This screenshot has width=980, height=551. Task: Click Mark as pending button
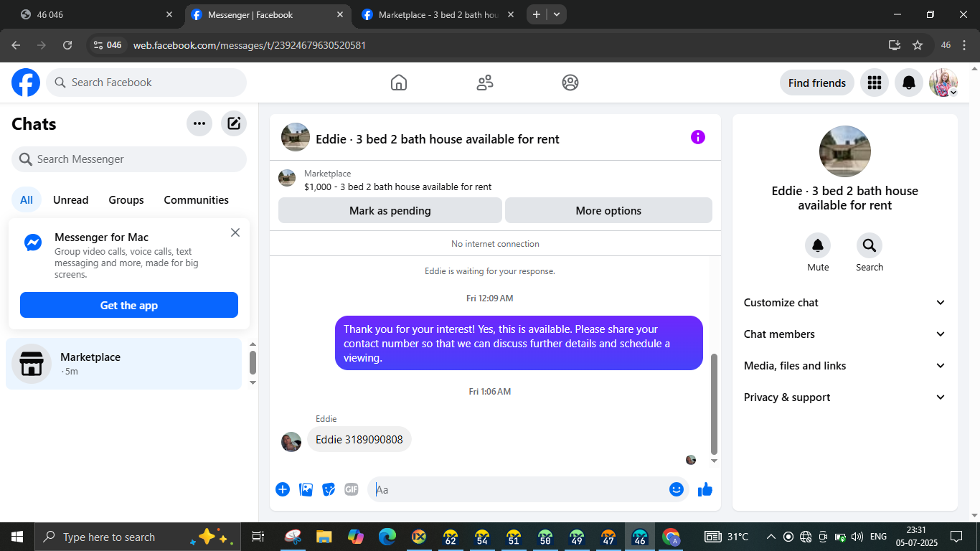(390, 211)
